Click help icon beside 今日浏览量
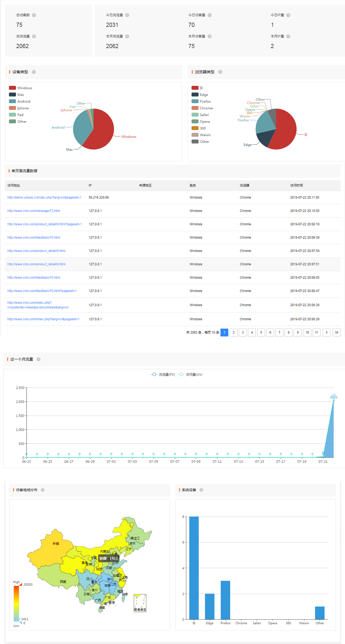This screenshot has height=644, width=345. tap(127, 15)
